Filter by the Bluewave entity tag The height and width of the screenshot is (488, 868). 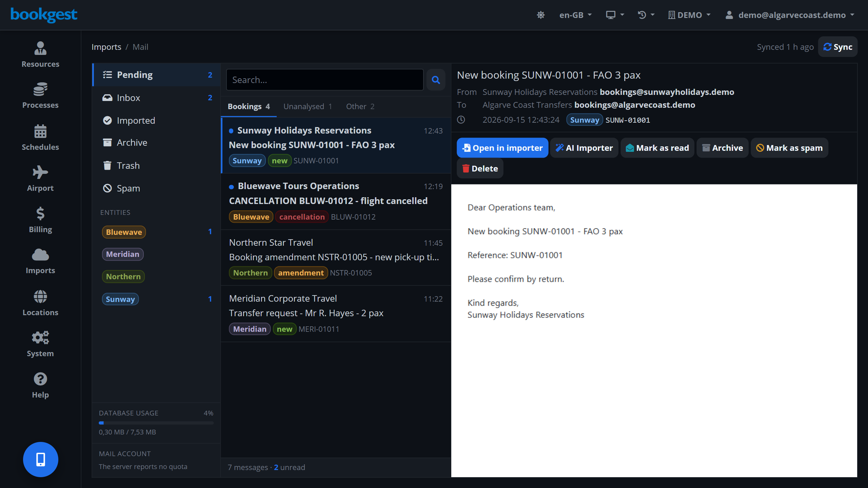click(124, 232)
